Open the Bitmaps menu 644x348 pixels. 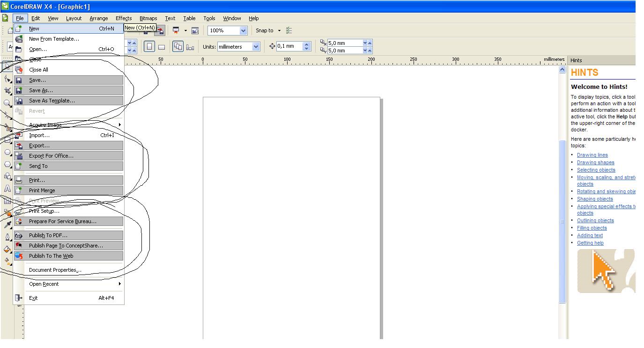click(148, 18)
